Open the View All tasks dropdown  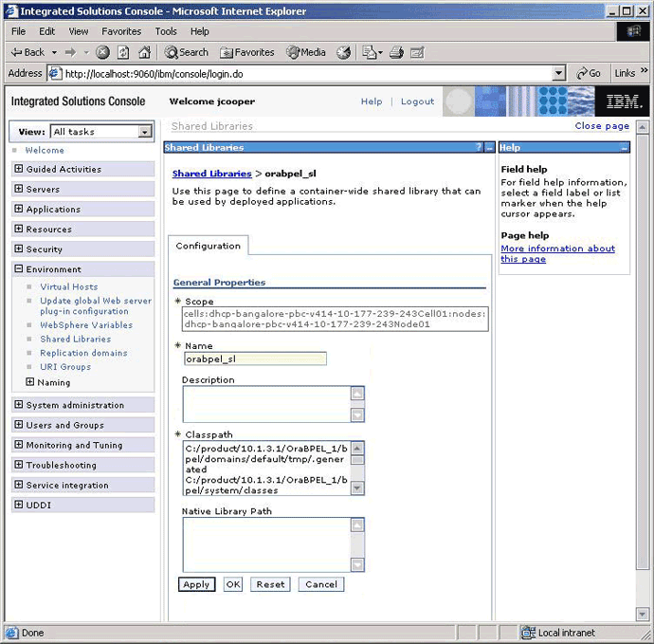pos(100,132)
